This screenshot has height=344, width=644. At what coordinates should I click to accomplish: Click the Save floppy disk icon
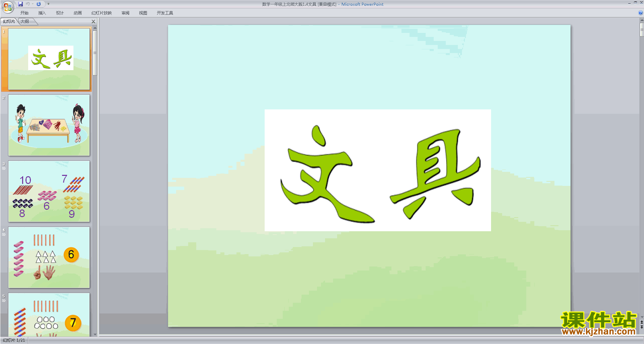click(20, 4)
